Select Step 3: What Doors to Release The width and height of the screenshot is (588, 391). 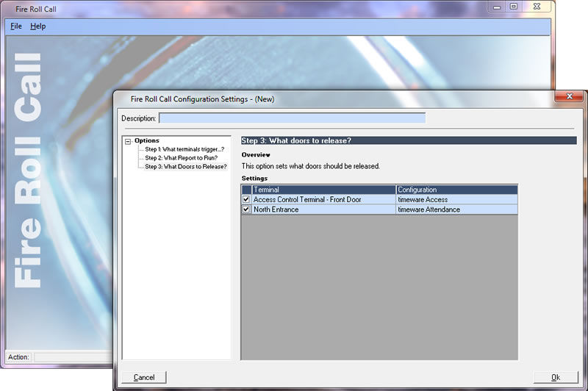click(185, 167)
